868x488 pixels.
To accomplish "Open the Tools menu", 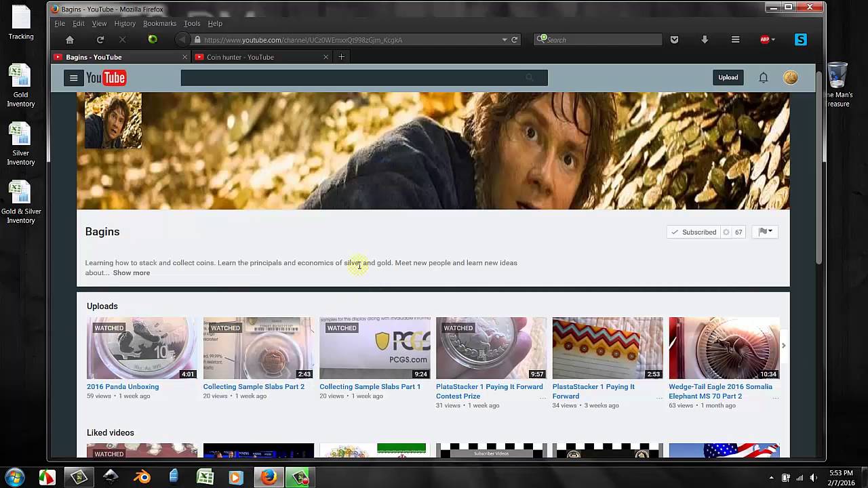I will (192, 24).
